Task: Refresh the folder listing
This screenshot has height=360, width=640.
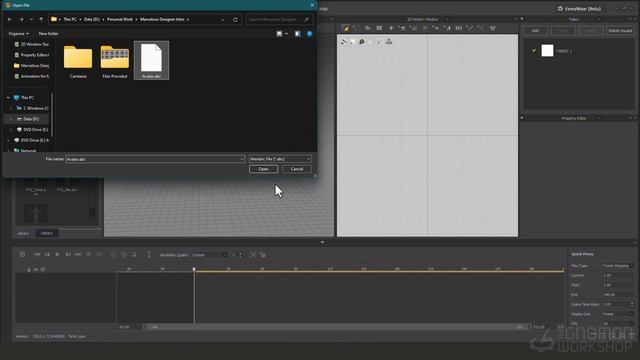Action: 235,19
